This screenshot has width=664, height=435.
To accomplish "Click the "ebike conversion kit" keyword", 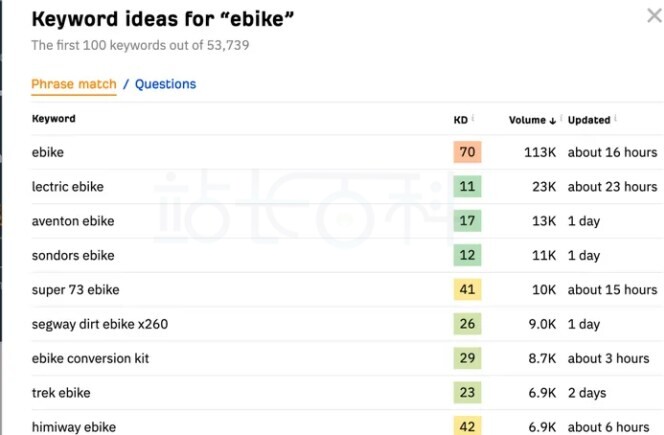I will coord(91,358).
